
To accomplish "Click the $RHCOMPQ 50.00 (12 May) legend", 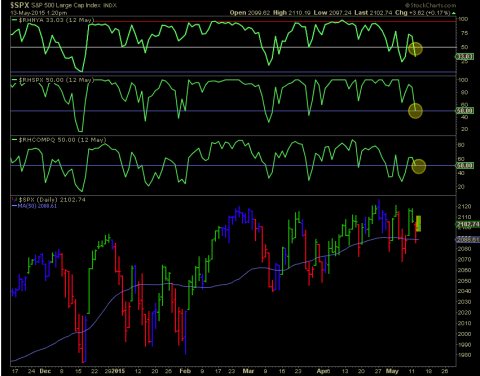I will [x=62, y=140].
